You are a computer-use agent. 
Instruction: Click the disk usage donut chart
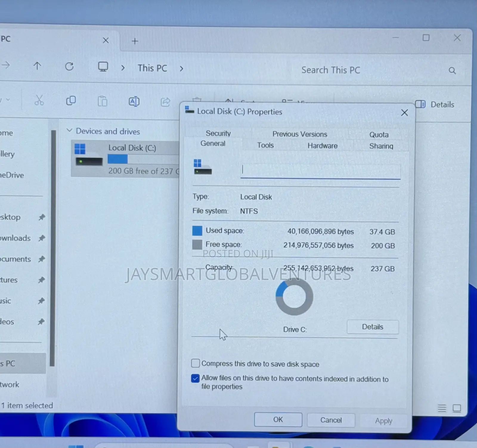pos(294,296)
